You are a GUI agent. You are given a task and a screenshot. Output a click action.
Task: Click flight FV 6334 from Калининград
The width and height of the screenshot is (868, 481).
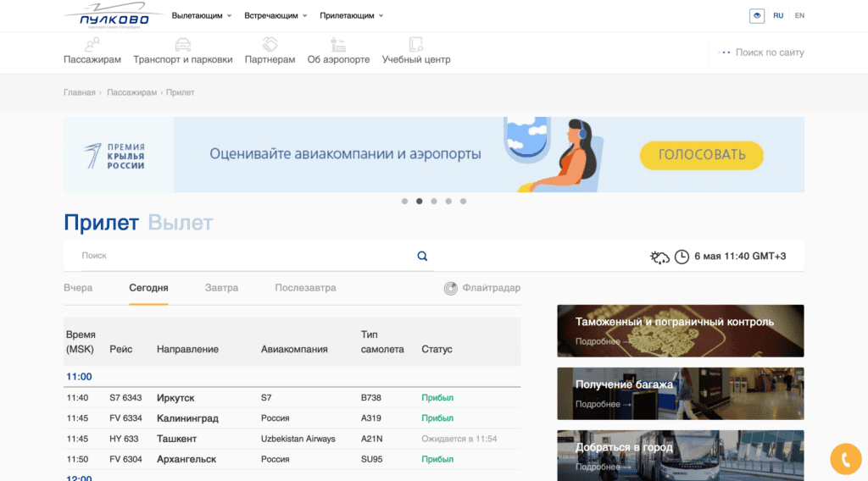coord(292,418)
